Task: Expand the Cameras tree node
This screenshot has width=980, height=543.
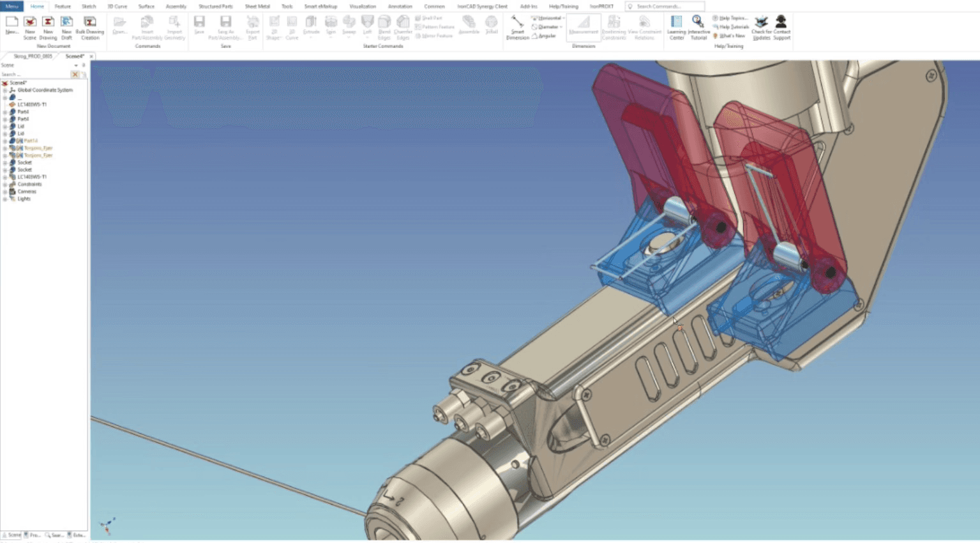Action: pos(5,192)
